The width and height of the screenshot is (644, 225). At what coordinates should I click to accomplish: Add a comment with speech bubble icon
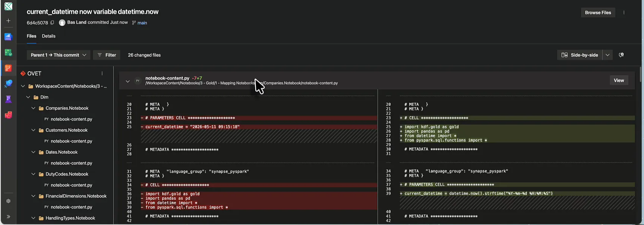click(x=621, y=55)
